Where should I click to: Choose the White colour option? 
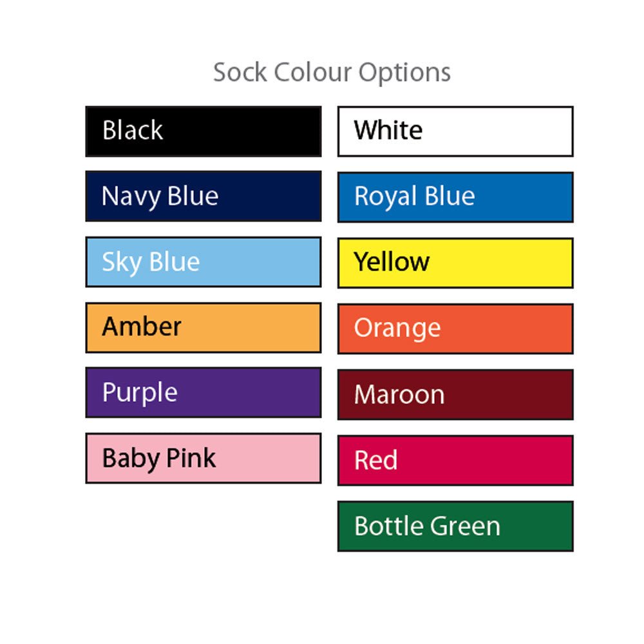(x=455, y=131)
